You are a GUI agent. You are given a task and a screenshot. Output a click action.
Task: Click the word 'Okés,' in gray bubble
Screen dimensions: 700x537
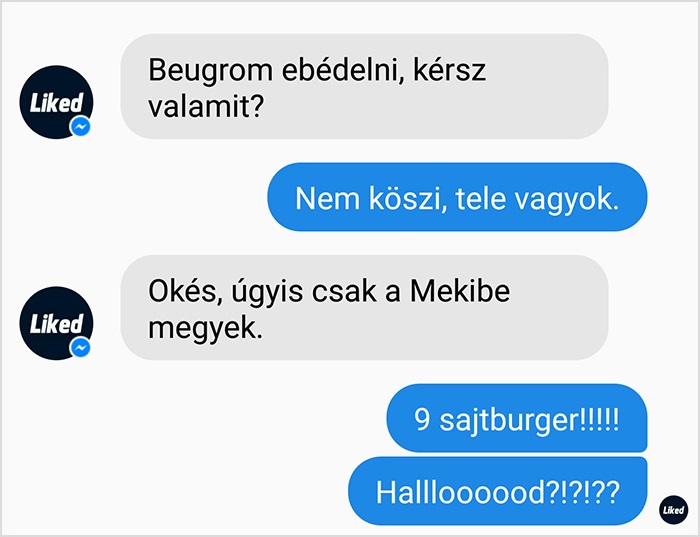coord(185,291)
